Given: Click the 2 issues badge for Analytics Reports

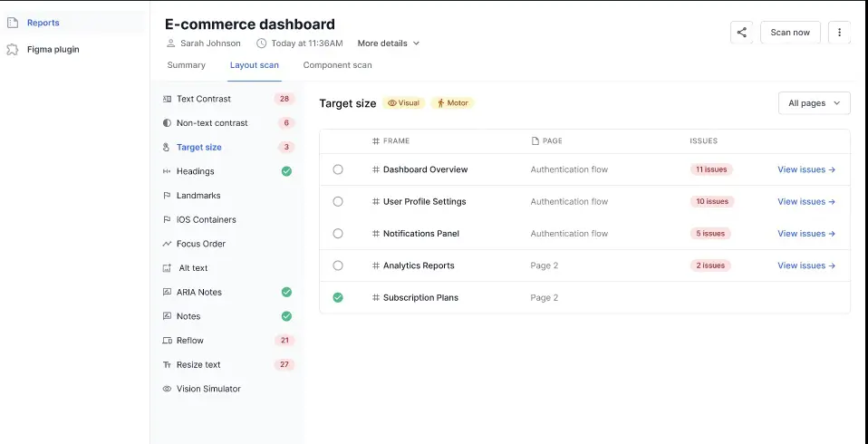Looking at the screenshot, I should coord(710,265).
